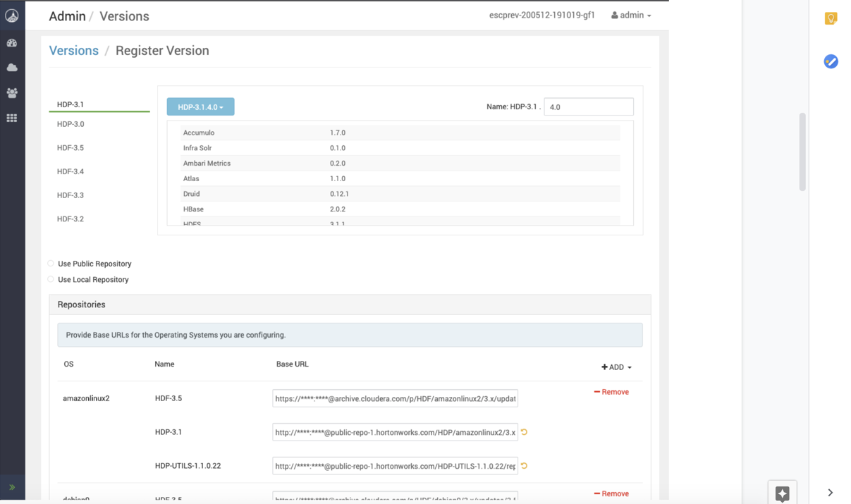This screenshot has height=504, width=851.
Task: Select the Use Local Repository radio button
Action: point(51,280)
